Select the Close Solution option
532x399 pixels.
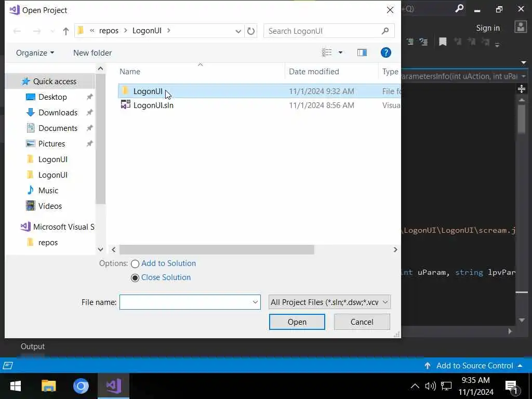pos(161,277)
